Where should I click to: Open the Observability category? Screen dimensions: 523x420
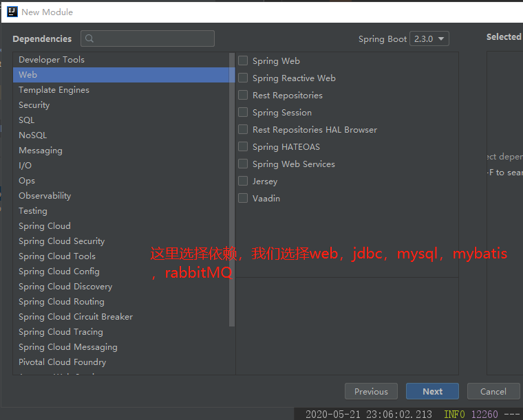coord(121,196)
